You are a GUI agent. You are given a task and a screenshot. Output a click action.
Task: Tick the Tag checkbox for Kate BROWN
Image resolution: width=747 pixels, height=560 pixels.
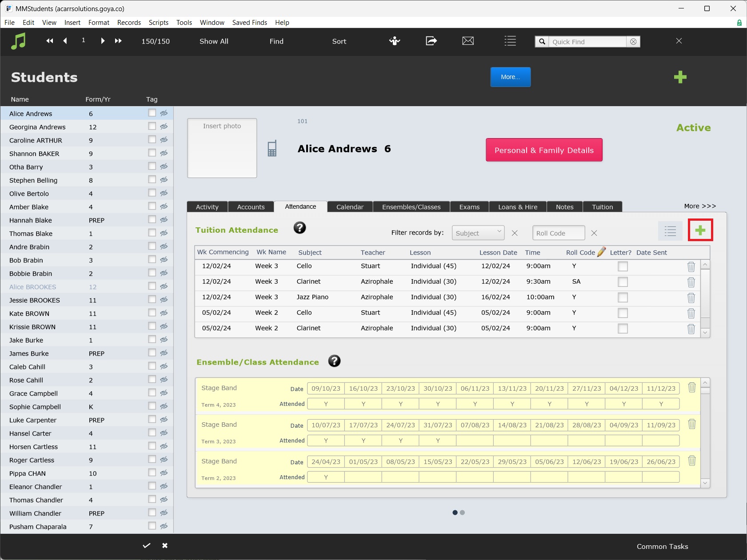pos(152,313)
